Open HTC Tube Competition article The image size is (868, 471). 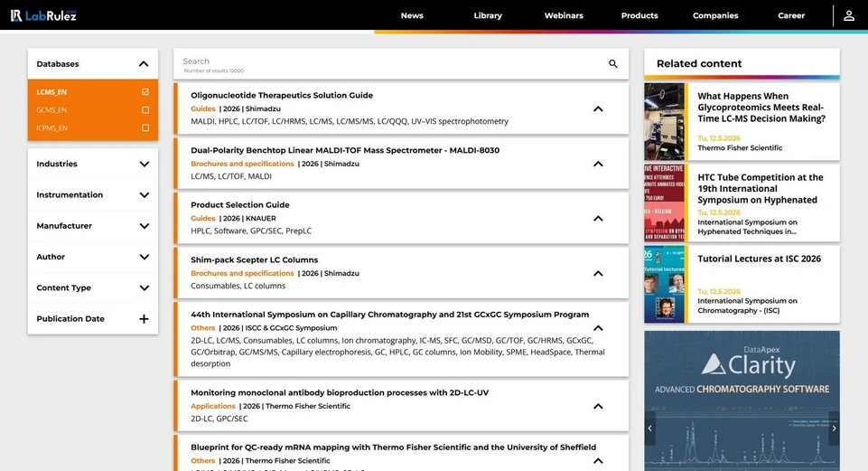coord(760,188)
